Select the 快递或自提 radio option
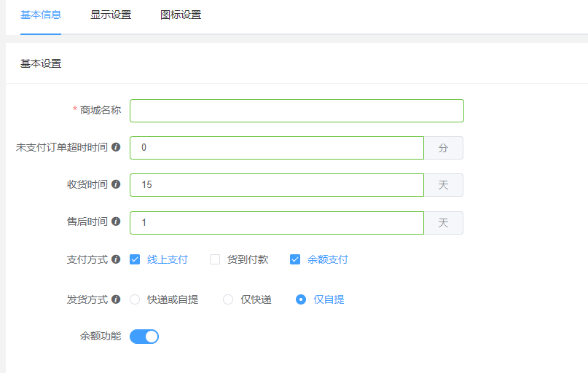 135,299
